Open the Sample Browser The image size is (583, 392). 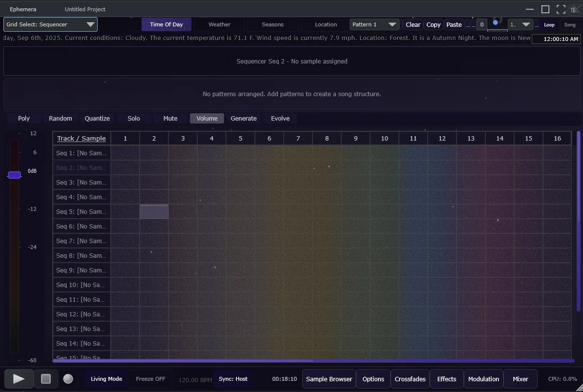click(329, 378)
